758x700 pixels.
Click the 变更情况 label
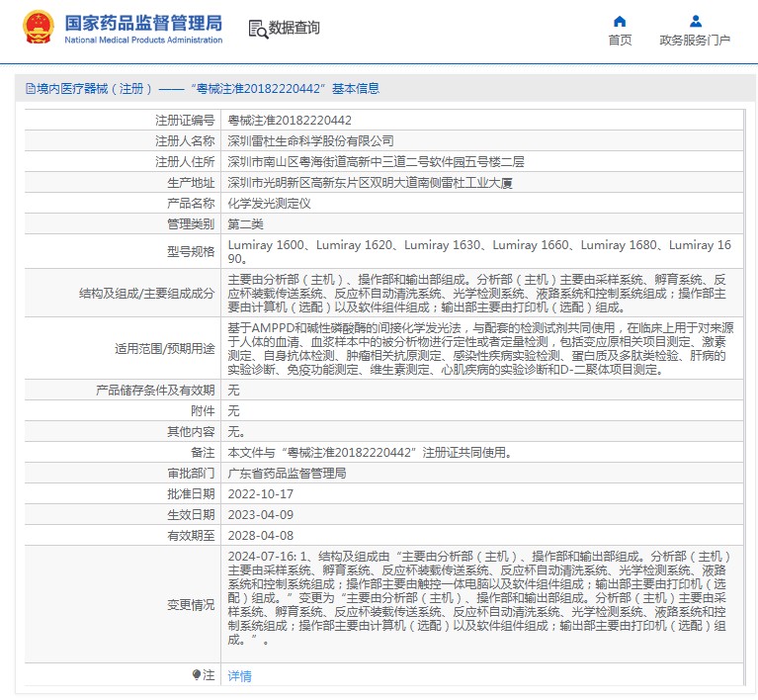point(191,605)
